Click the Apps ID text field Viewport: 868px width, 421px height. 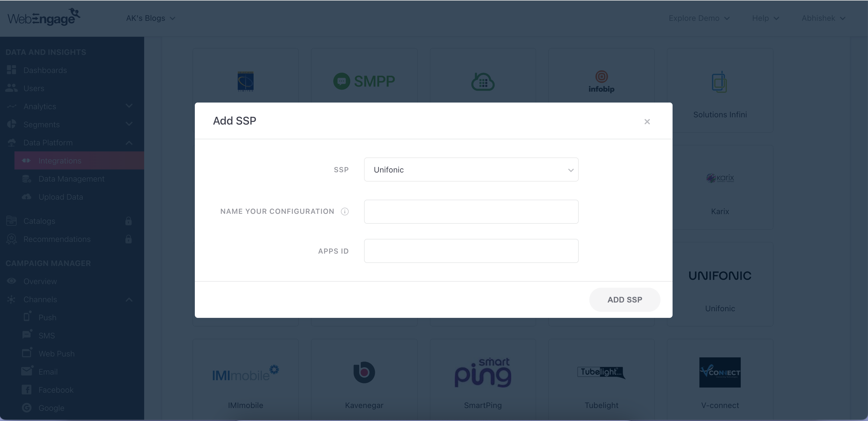point(471,251)
